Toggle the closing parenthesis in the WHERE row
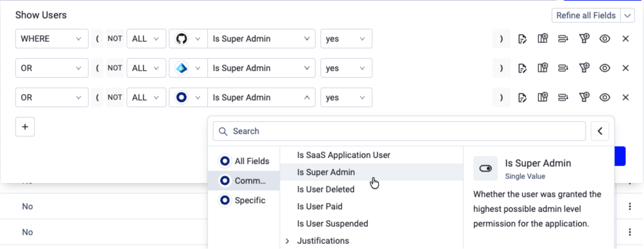The width and height of the screenshot is (644, 249). tap(501, 39)
